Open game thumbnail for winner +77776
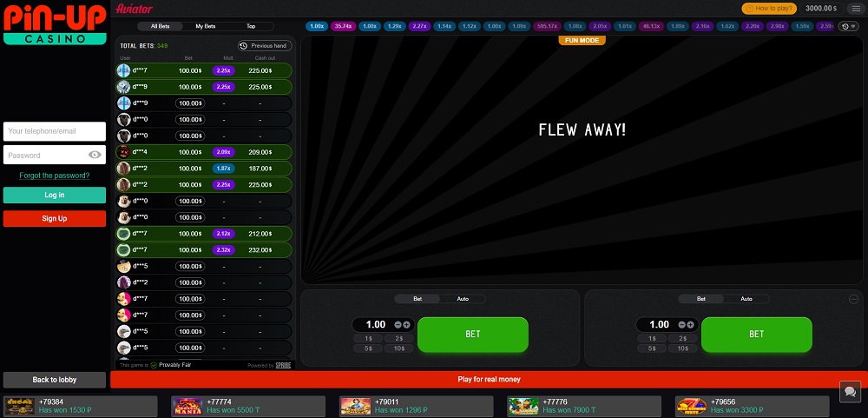 coord(523,407)
